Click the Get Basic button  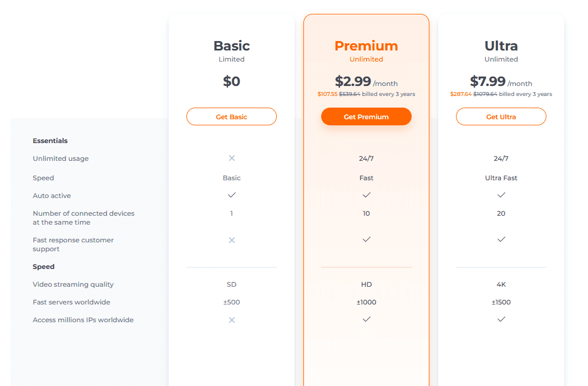click(x=231, y=116)
